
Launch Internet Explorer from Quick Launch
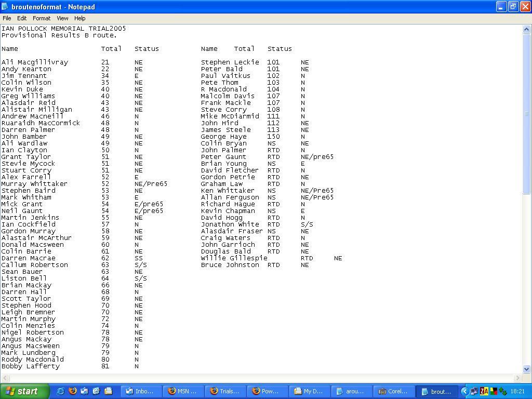60,391
